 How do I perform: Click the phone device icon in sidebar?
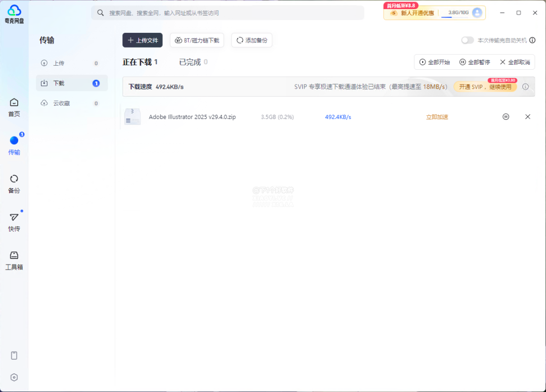pyautogui.click(x=14, y=356)
